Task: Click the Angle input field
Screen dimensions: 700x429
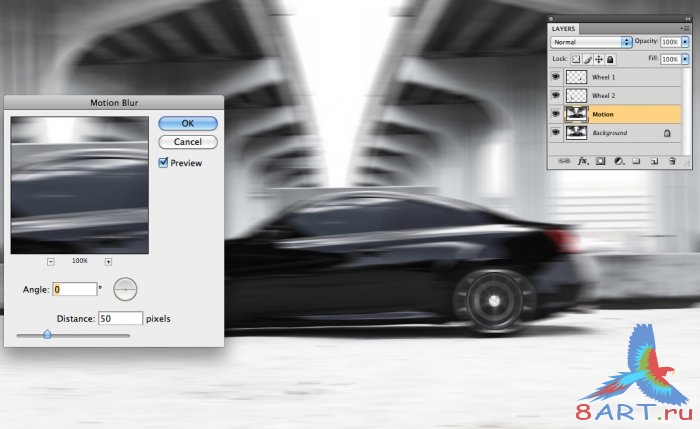Action: point(75,289)
